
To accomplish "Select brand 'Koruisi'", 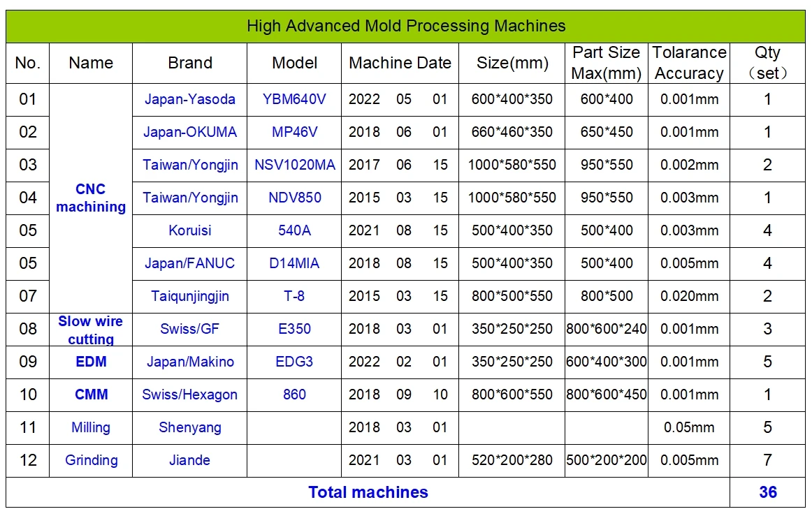I will click(190, 231).
